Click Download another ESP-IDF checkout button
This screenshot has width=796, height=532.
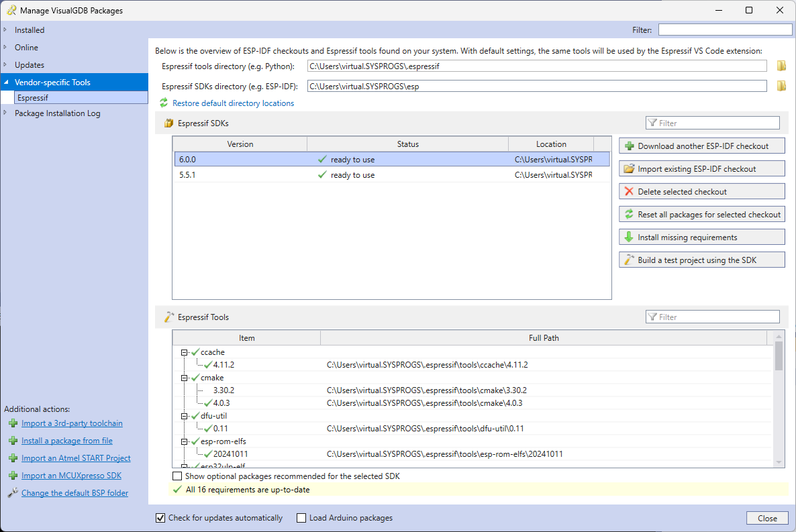click(x=702, y=146)
